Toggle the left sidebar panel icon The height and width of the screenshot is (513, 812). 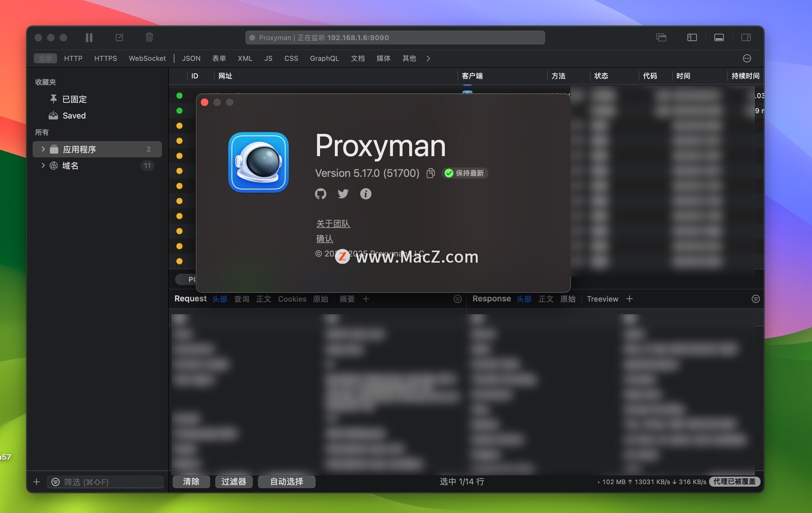click(x=692, y=38)
